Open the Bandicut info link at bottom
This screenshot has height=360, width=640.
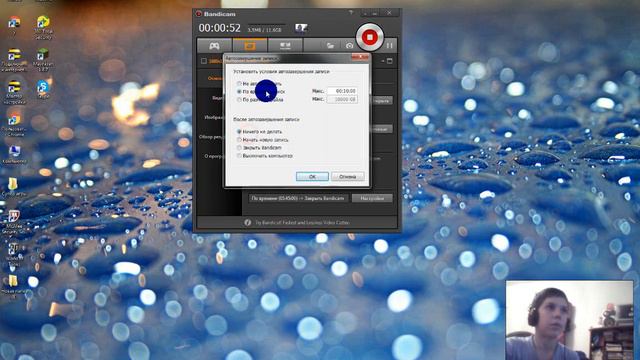pyautogui.click(x=302, y=222)
